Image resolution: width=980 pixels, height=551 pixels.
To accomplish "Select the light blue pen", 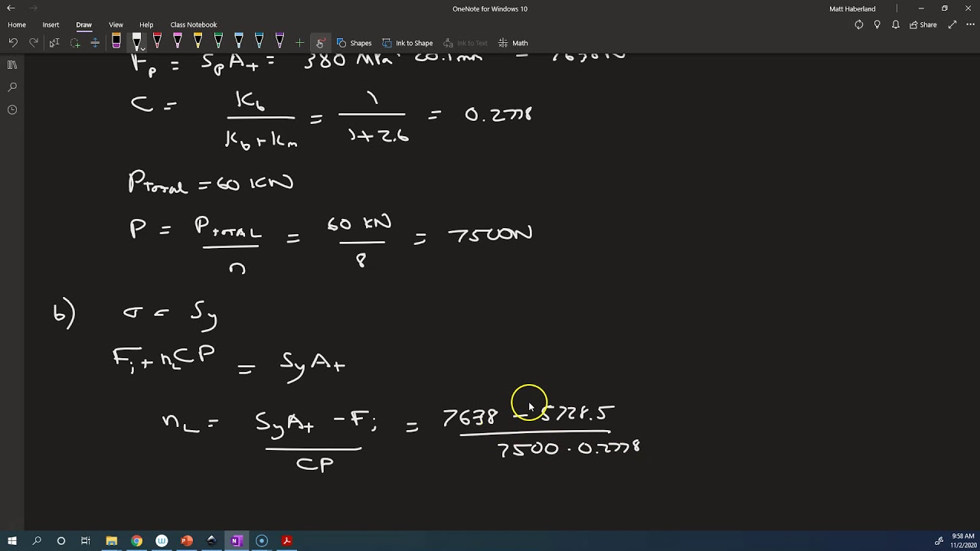I will pyautogui.click(x=239, y=42).
